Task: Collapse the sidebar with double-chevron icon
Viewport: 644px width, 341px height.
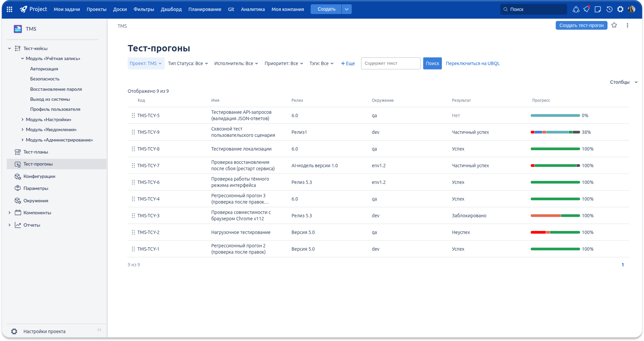Action: (99, 330)
